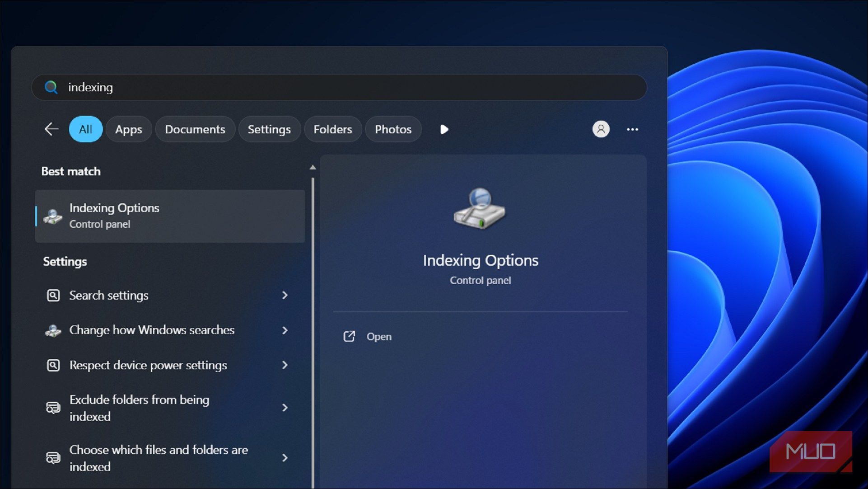The width and height of the screenshot is (868, 489).
Task: Click the results list scrollbar up arrow
Action: (313, 167)
